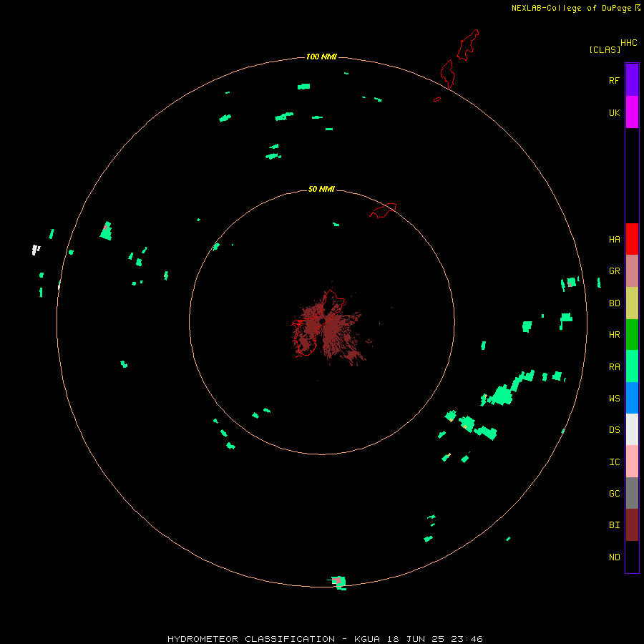Click the HR dark green swatch
Viewport: 644px width, 644px height.
click(x=632, y=334)
